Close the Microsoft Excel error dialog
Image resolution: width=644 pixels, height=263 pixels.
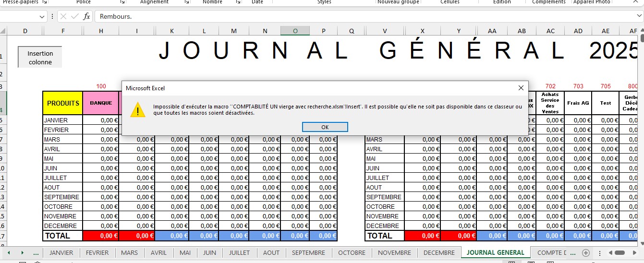[x=521, y=88]
